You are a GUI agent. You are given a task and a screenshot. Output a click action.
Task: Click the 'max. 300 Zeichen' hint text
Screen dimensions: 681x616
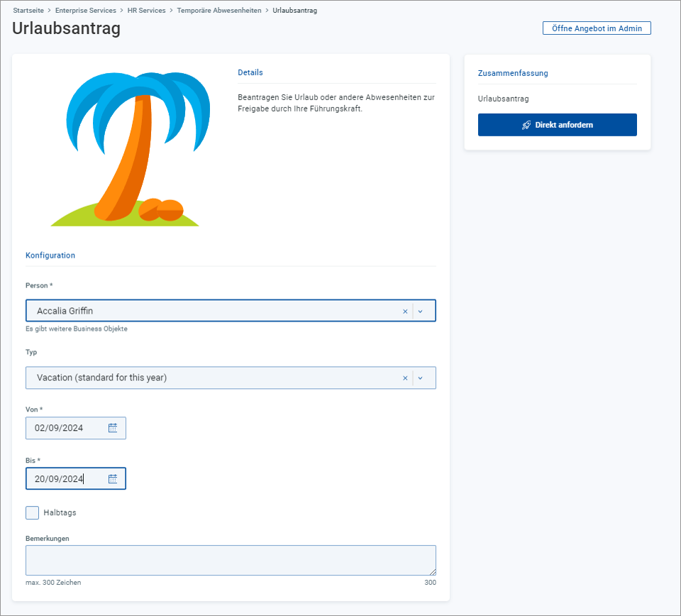click(53, 583)
